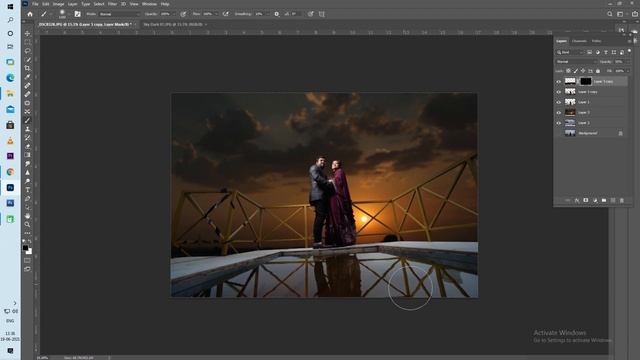Switch to the Channels tab
The image size is (640, 360).
tap(579, 41)
